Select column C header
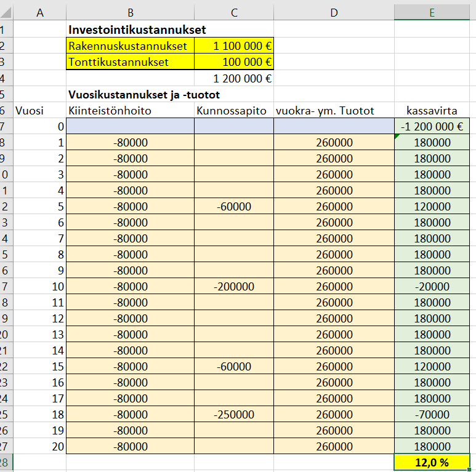Screen dimensions: 476x472 click(x=234, y=13)
